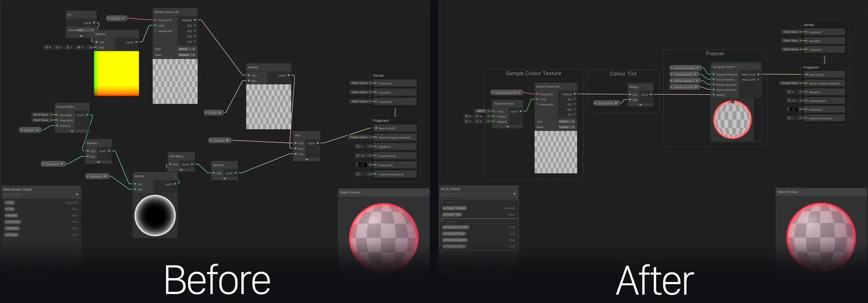Image resolution: width=868 pixels, height=303 pixels.
Task: Click yellow gradient preview on Multiply node
Action: tap(116, 73)
